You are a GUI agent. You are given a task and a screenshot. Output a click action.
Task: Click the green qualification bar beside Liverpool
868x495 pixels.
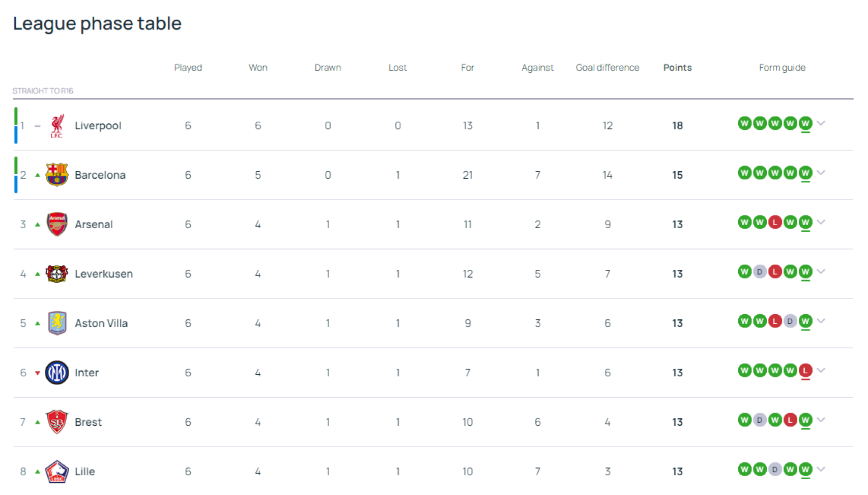click(16, 116)
